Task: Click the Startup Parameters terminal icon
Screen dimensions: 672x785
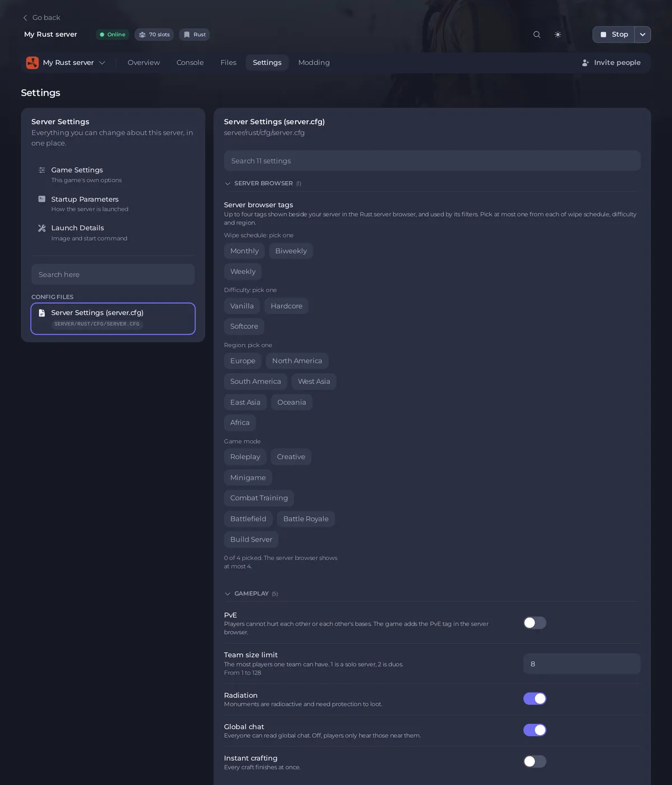Action: click(x=42, y=199)
